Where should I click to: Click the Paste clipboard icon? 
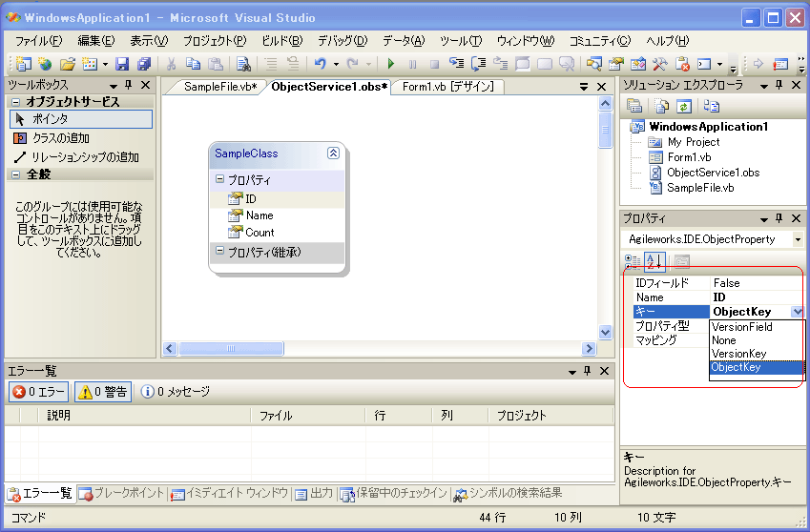pyautogui.click(x=215, y=64)
